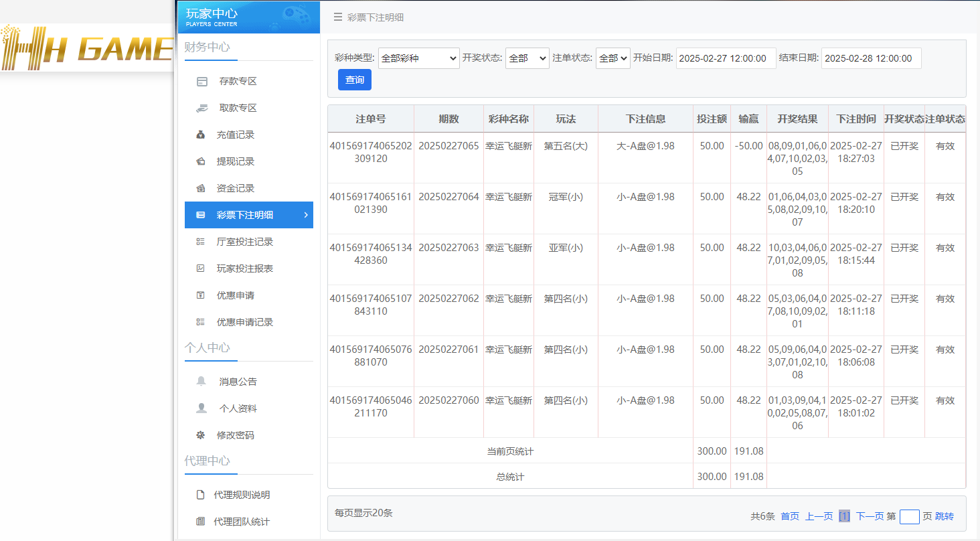Select the 存款专区 deposit icon
980x541 pixels.
click(x=201, y=81)
